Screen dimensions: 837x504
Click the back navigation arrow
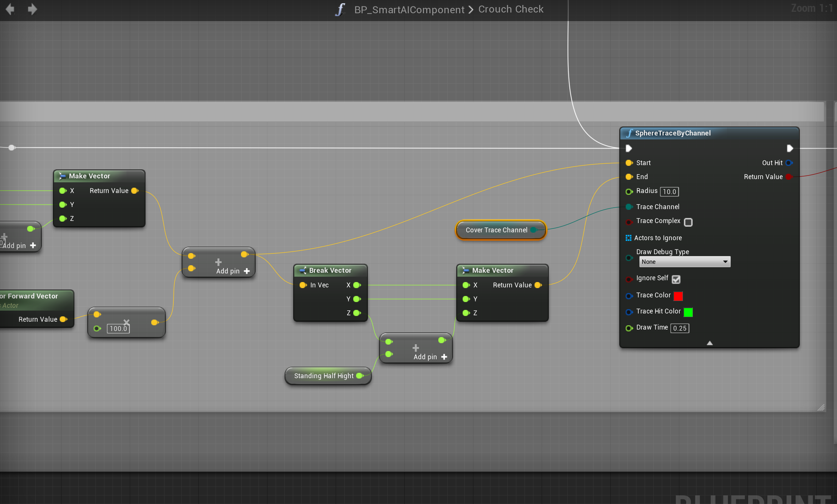pyautogui.click(x=10, y=9)
